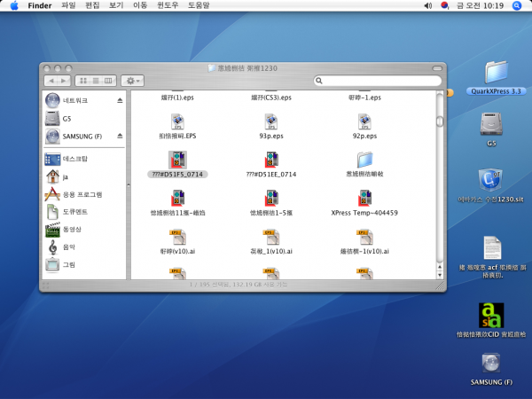
Task: Go back with the Finder back arrow
Action: 51,81
